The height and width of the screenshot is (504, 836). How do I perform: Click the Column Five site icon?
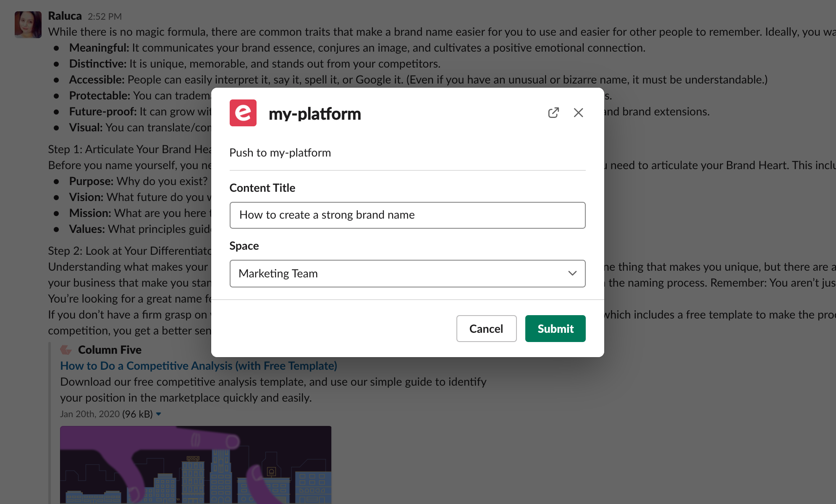point(66,350)
